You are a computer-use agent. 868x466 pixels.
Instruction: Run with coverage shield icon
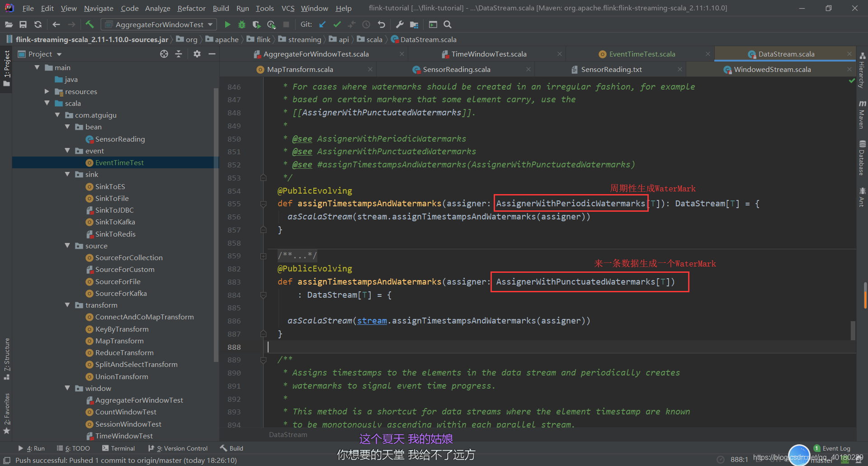click(x=256, y=24)
